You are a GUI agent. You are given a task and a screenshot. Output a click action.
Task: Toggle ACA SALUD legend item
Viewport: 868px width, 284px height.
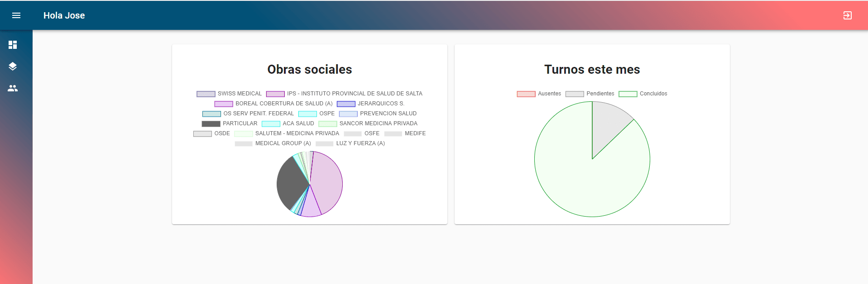click(x=288, y=123)
